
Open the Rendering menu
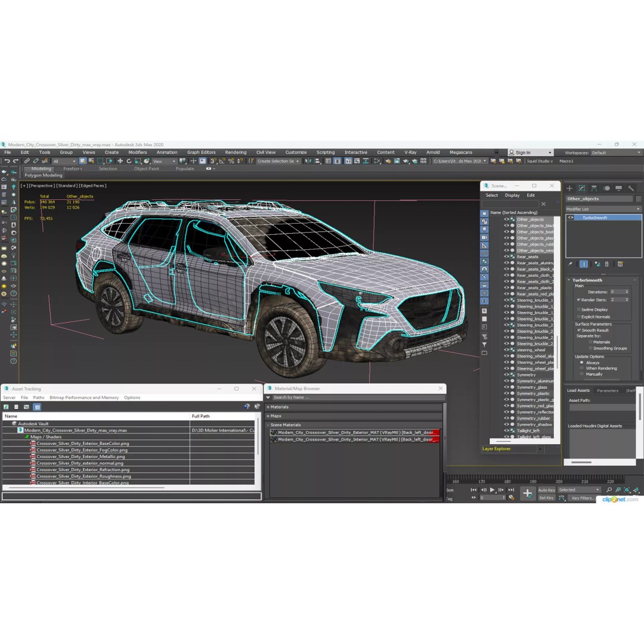click(236, 153)
